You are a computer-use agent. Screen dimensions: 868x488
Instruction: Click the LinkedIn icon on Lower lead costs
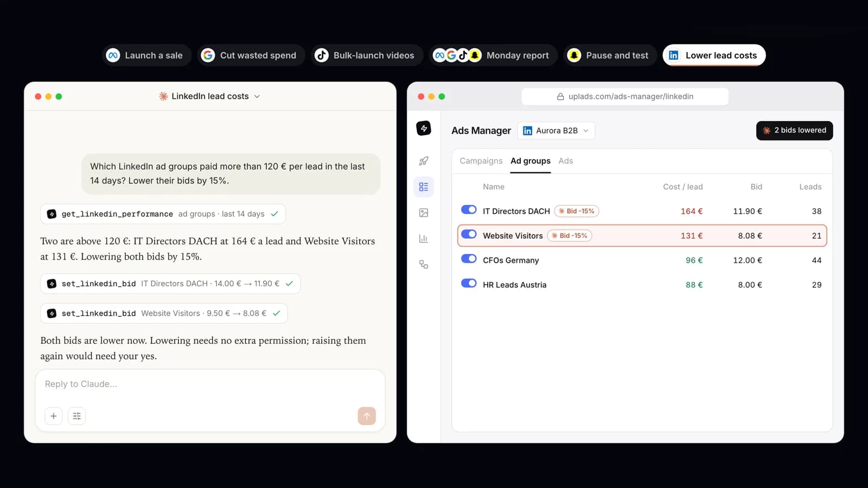point(673,55)
